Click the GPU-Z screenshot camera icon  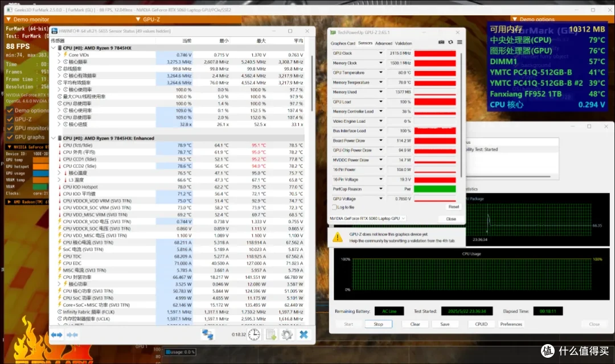[x=441, y=42]
